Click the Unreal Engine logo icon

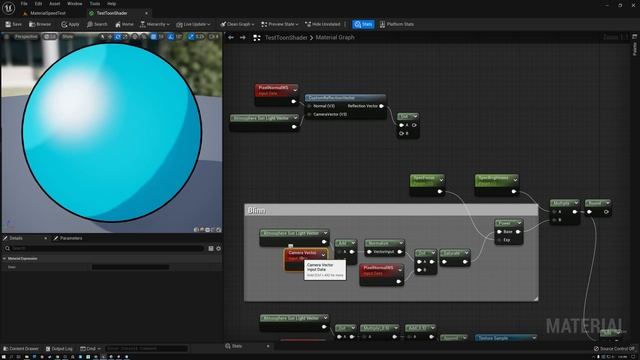tap(9, 8)
